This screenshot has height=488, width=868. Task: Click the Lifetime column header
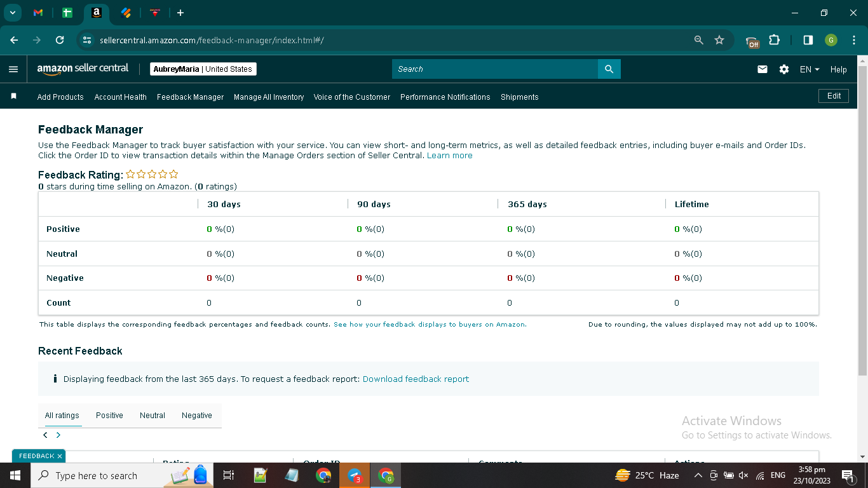click(x=691, y=204)
